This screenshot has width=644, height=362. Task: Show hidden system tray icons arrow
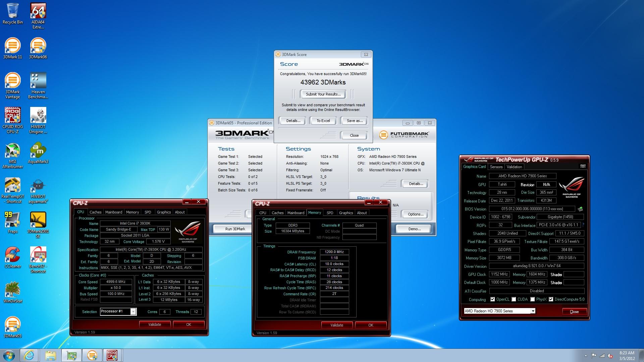pyautogui.click(x=586, y=356)
